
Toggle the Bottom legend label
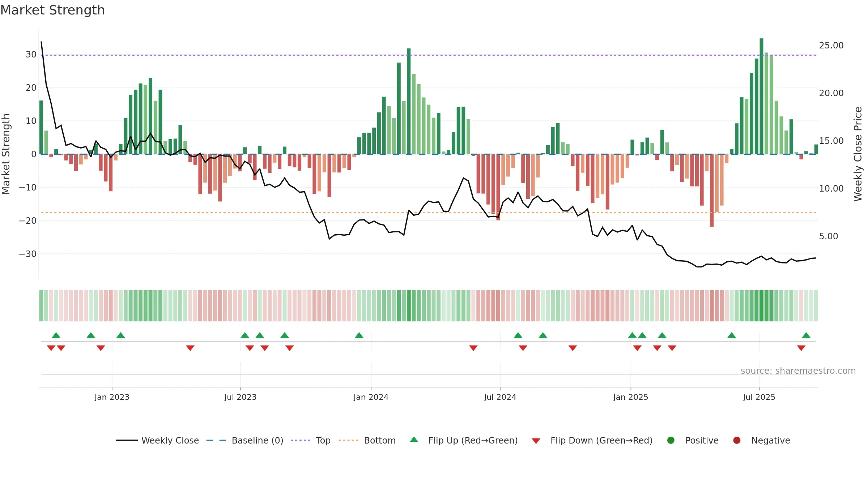point(380,440)
